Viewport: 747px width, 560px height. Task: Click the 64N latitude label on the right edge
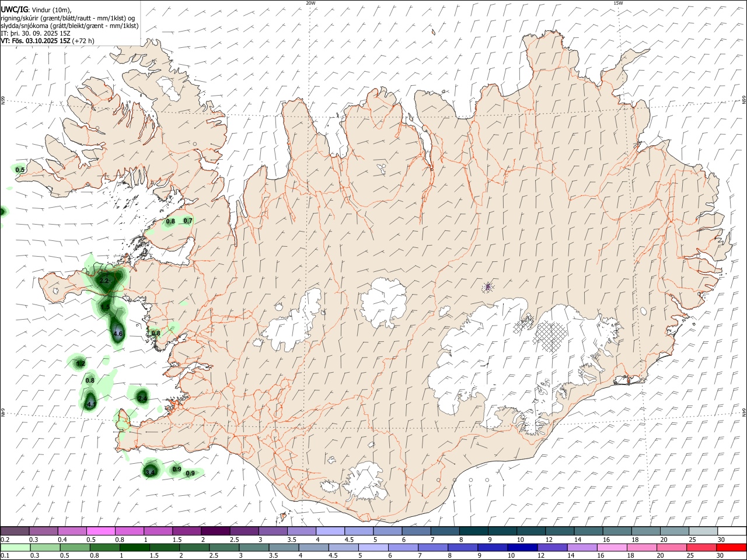pyautogui.click(x=744, y=412)
